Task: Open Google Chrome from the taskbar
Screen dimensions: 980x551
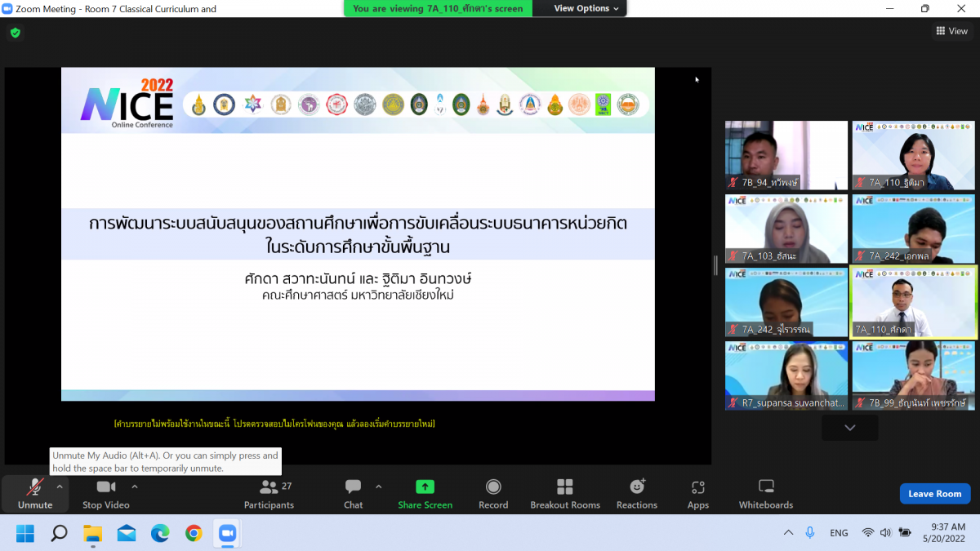Action: click(x=194, y=533)
